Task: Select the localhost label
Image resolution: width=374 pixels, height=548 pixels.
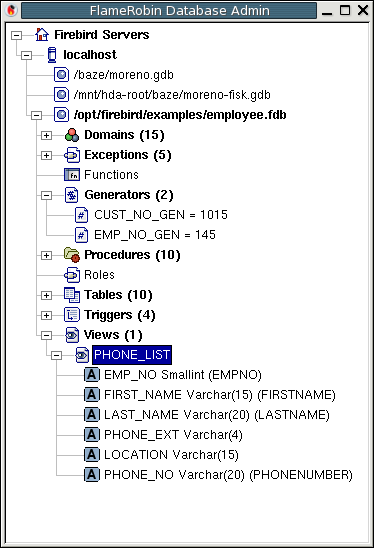Action: (x=90, y=55)
